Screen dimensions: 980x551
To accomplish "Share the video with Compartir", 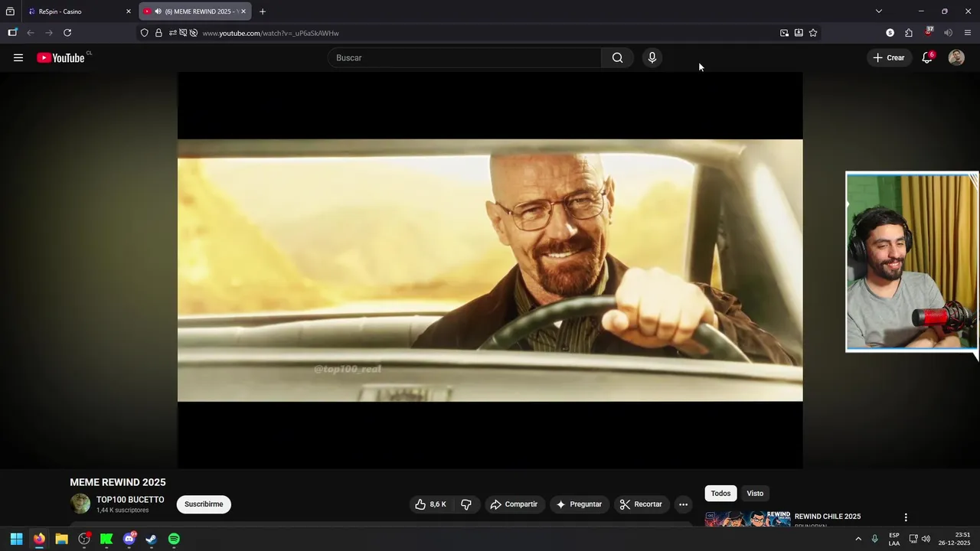I will (514, 504).
